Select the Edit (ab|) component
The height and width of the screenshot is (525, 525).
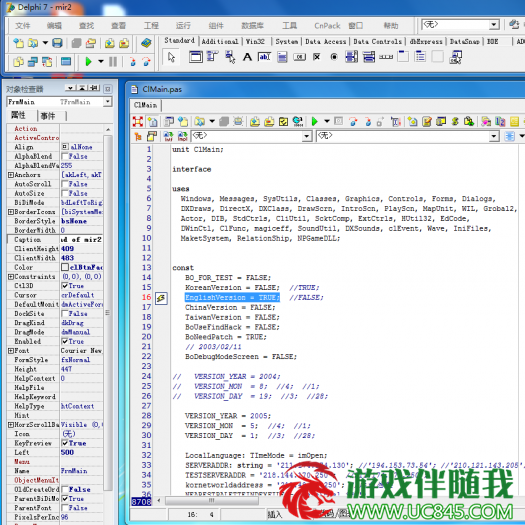(264, 57)
